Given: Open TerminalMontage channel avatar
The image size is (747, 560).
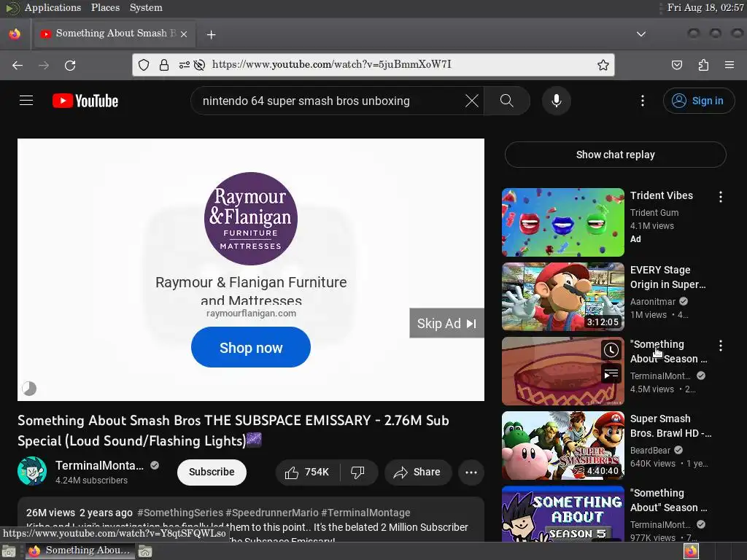Looking at the screenshot, I should [32, 471].
